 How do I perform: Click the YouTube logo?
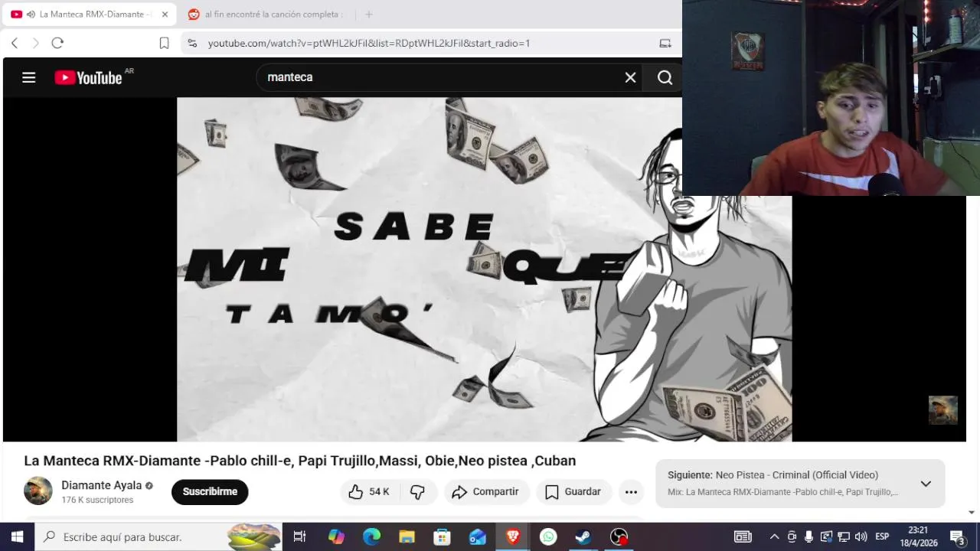click(x=89, y=77)
